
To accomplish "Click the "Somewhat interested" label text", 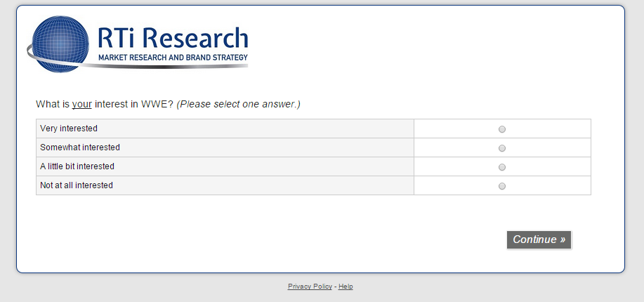I will coord(80,147).
